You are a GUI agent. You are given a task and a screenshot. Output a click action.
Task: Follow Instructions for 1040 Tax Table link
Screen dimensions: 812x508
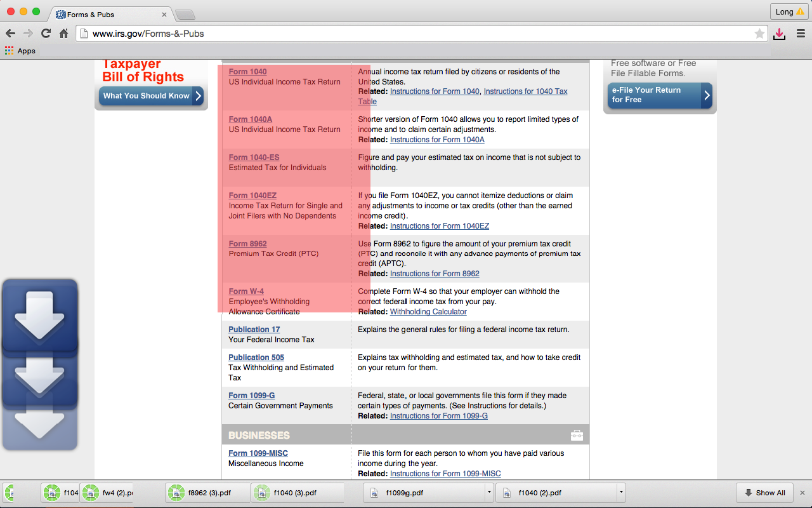525,91
